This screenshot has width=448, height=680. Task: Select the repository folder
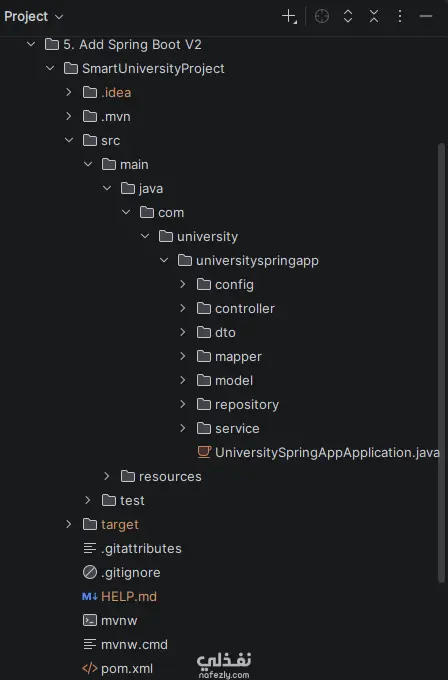point(238,404)
